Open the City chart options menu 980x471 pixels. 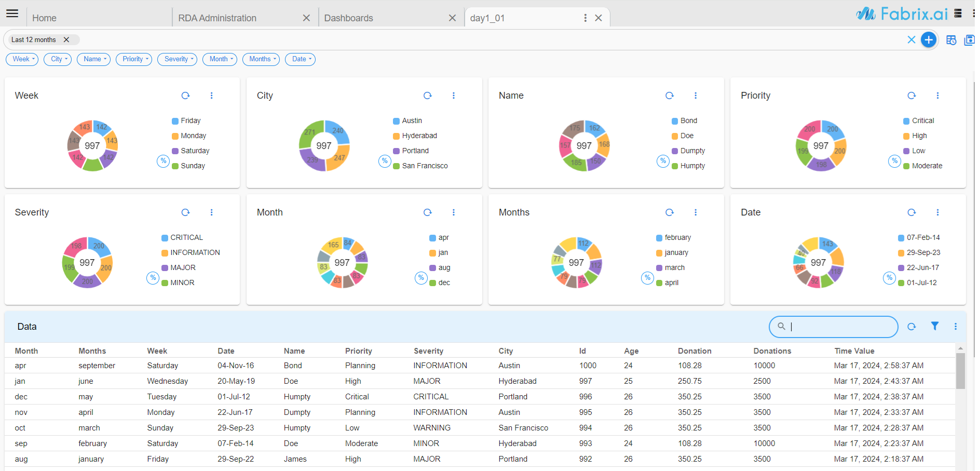coord(453,96)
